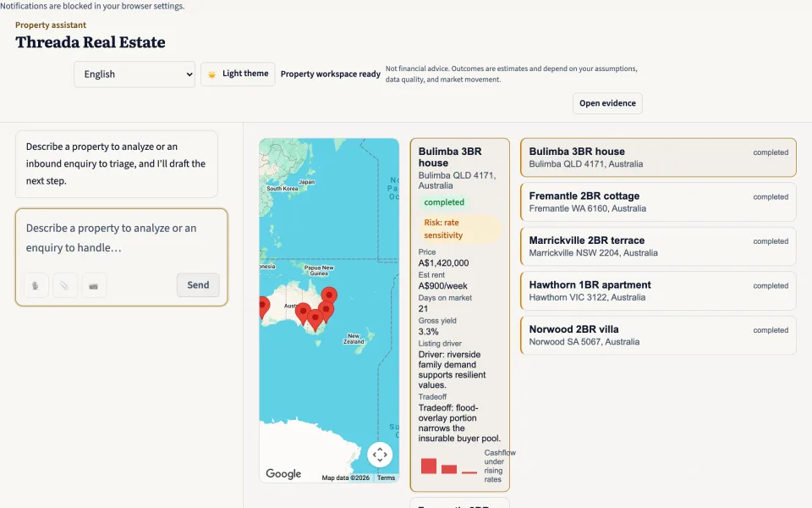This screenshot has height=508, width=812.
Task: Click Hawthorn VIC 3122, Australia address text
Action: (x=587, y=297)
